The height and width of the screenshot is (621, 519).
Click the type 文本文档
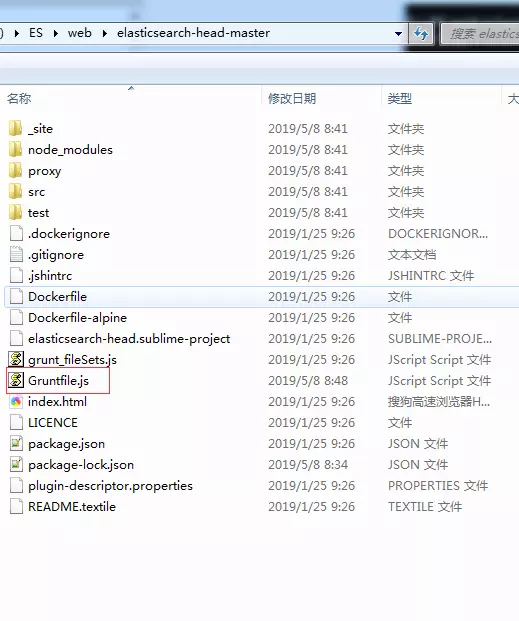pos(412,255)
